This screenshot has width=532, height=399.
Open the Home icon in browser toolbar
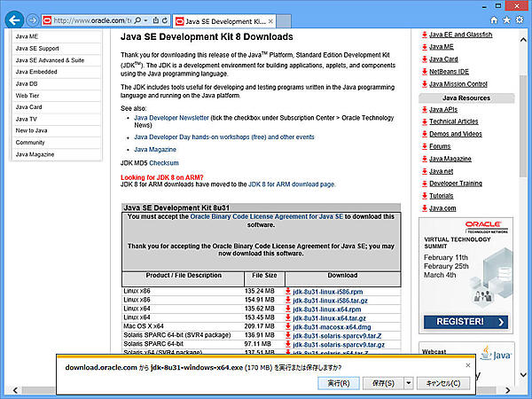pyautogui.click(x=491, y=19)
